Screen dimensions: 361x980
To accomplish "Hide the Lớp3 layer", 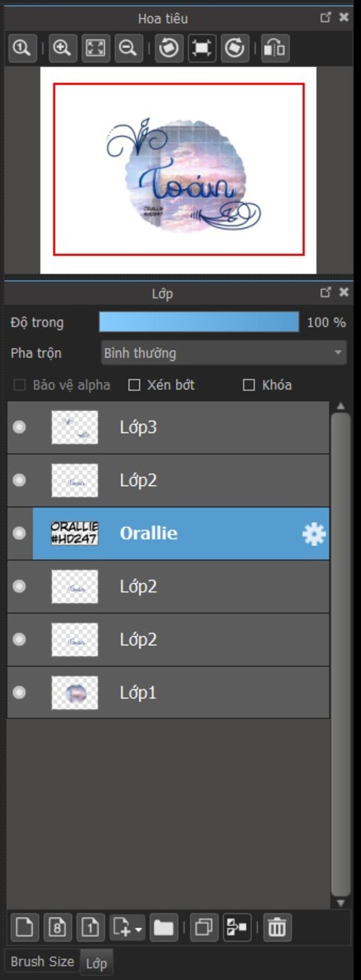I will [x=19, y=427].
